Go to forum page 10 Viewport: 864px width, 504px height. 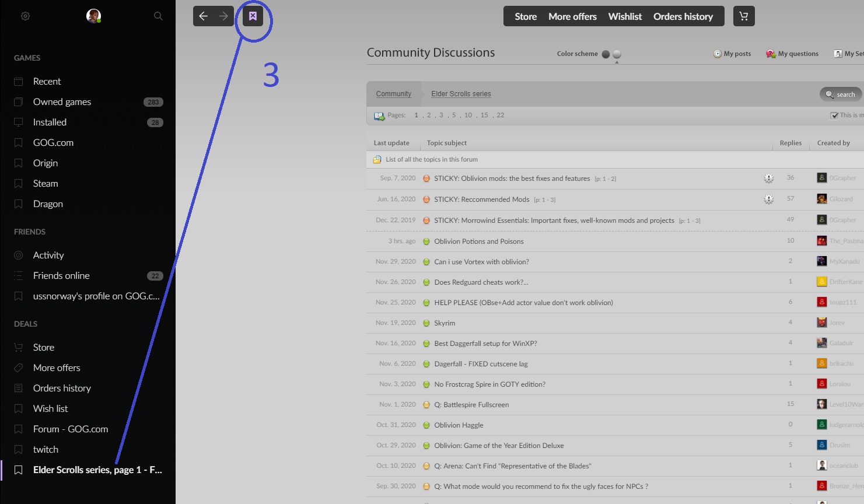point(468,115)
